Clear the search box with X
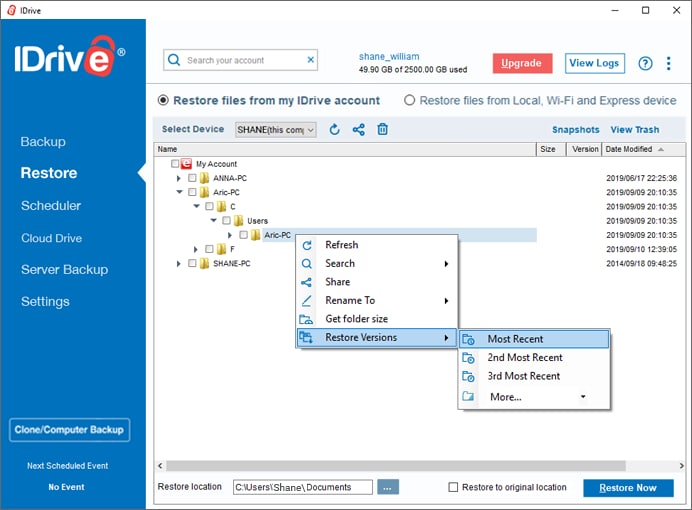692x510 pixels. [x=311, y=60]
